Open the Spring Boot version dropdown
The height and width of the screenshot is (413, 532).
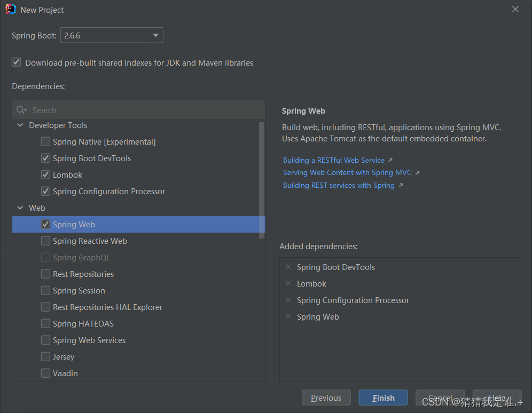pyautogui.click(x=111, y=36)
